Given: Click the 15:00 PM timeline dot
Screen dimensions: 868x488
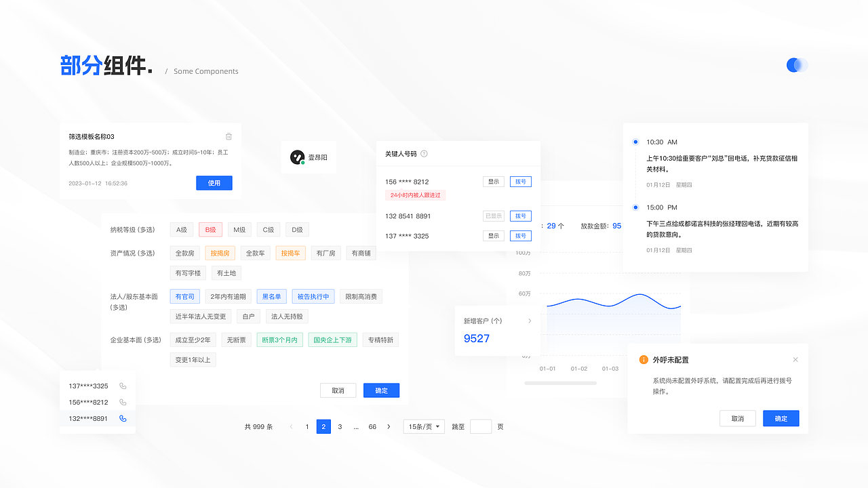Looking at the screenshot, I should tap(635, 207).
